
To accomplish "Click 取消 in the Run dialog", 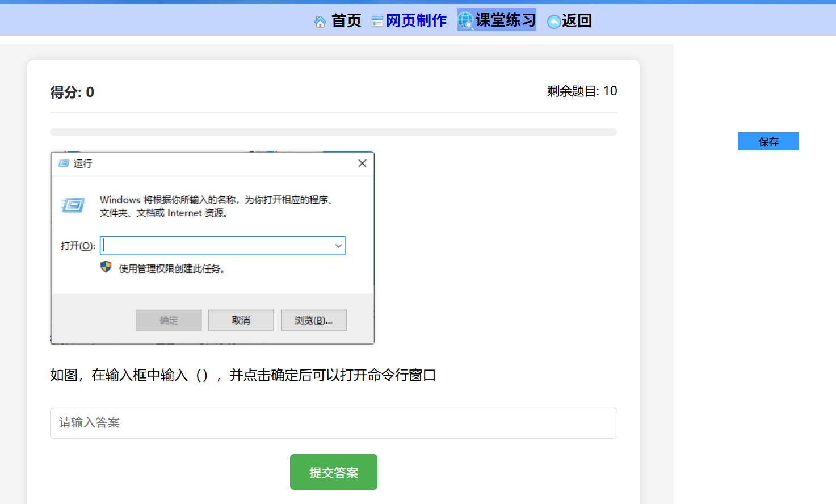I will (x=241, y=320).
